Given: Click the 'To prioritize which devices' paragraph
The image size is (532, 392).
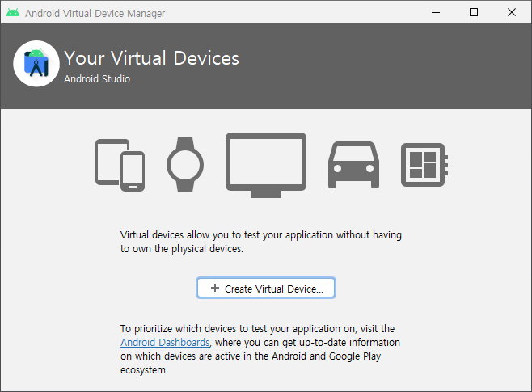Looking at the screenshot, I should [260, 349].
